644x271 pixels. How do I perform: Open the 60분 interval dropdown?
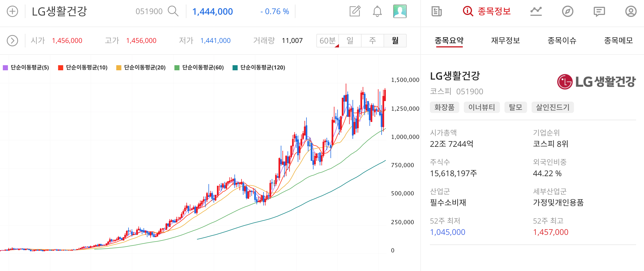[x=328, y=41]
